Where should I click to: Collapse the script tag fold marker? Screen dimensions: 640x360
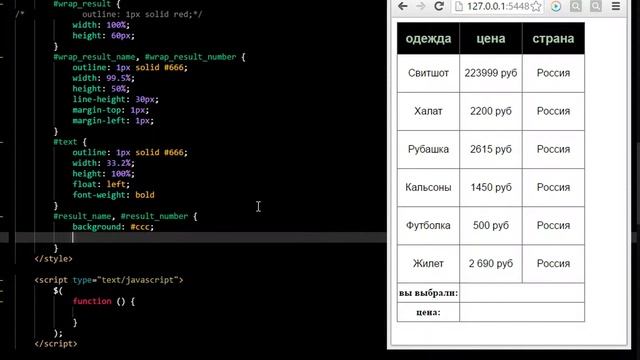(2, 280)
